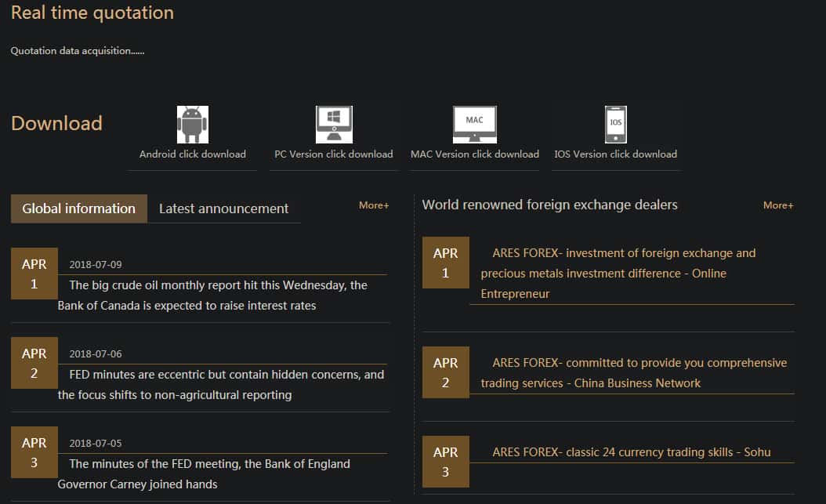Open IOS Version click download link
The width and height of the screenshot is (826, 504).
click(616, 154)
